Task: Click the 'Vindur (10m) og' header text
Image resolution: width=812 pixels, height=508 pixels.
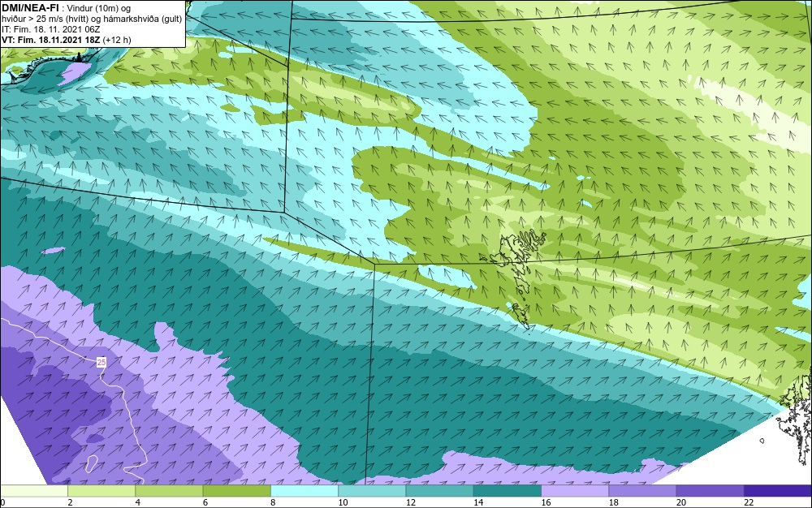Action: pos(99,8)
